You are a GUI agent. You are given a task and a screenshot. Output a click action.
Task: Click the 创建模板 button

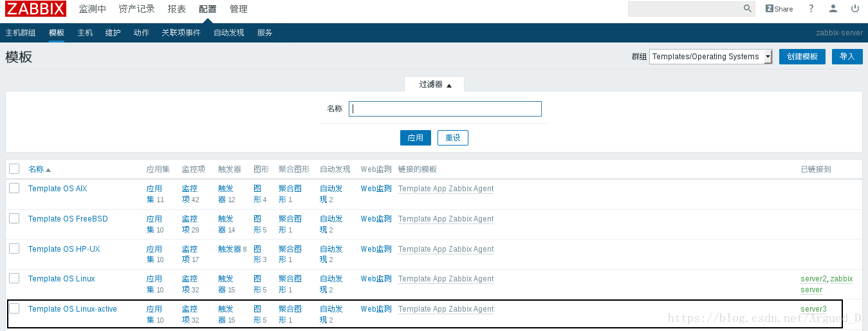(x=802, y=57)
